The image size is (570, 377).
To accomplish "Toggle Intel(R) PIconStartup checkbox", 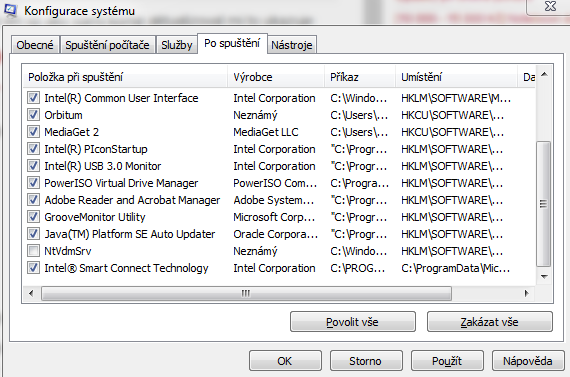I will [33, 149].
